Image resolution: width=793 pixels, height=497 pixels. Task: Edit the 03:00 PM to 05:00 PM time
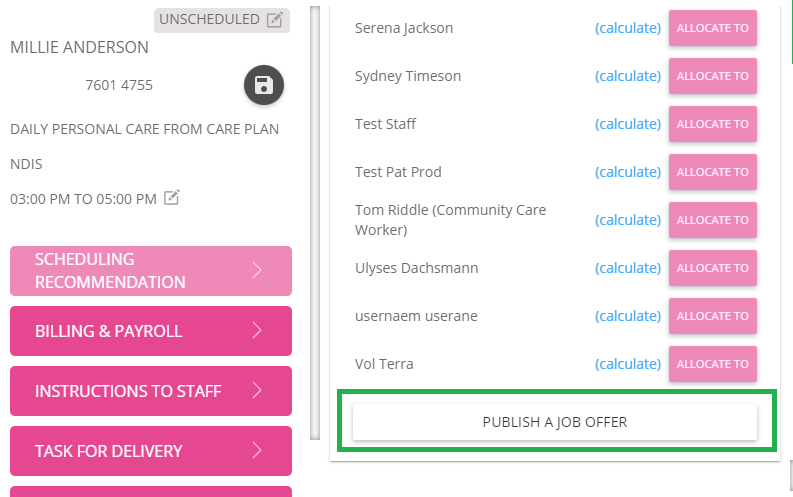coord(172,197)
